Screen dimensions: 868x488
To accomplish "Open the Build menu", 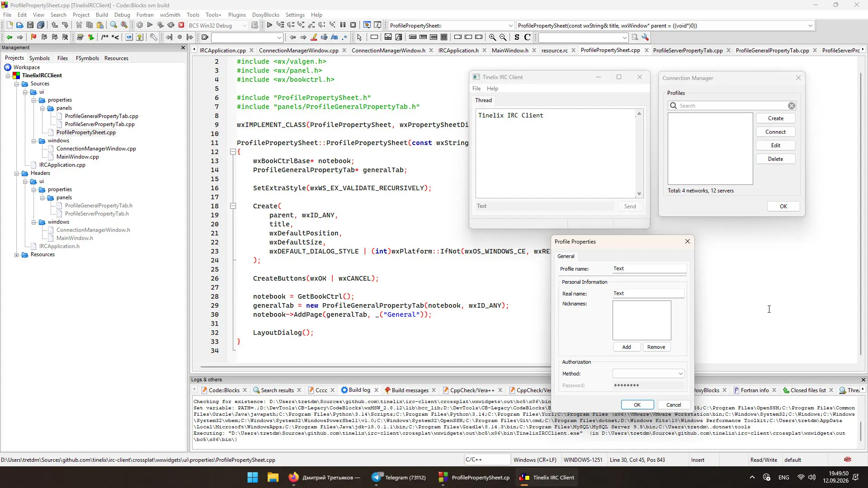I will [x=102, y=15].
